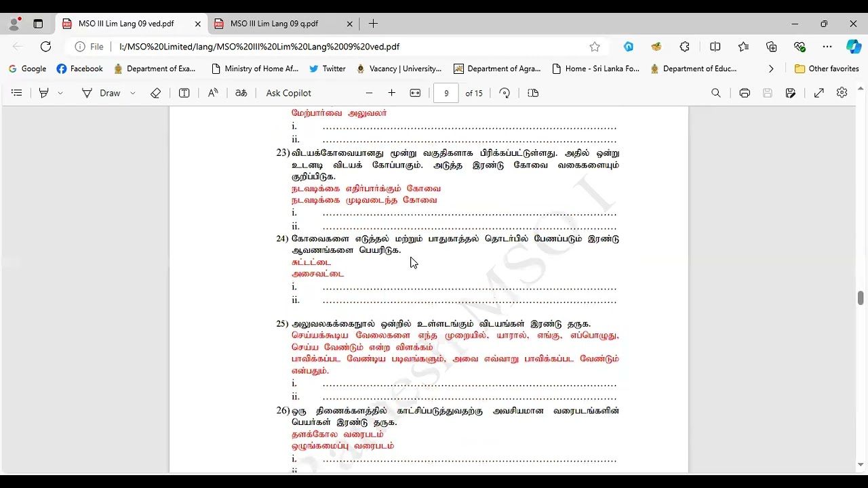Open the Twitter bookmark
Image resolution: width=868 pixels, height=488 pixels.
pos(328,68)
